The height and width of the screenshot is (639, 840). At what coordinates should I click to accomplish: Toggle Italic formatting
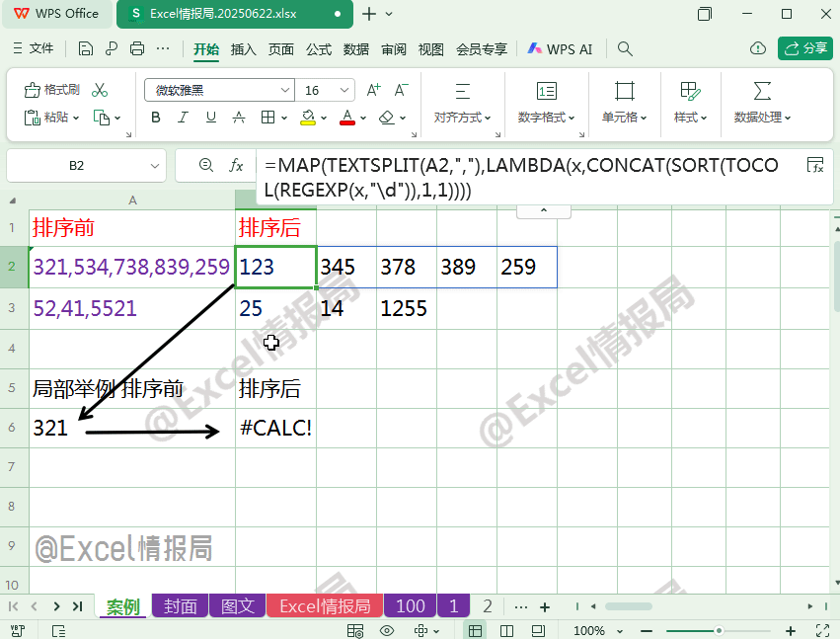pyautogui.click(x=184, y=117)
